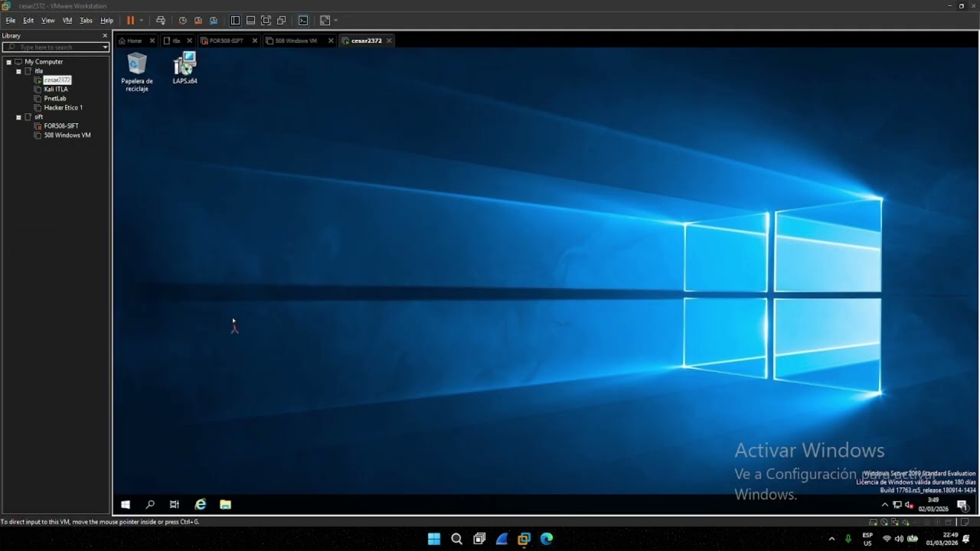Viewport: 980px width, 551px height.
Task: Open the Help menu
Action: click(106, 21)
